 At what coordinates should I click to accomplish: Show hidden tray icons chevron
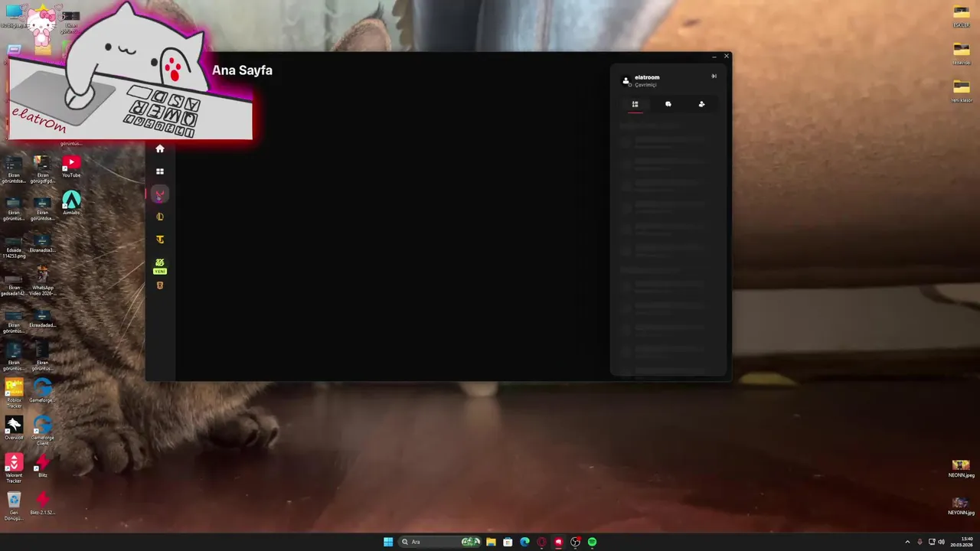coord(907,542)
